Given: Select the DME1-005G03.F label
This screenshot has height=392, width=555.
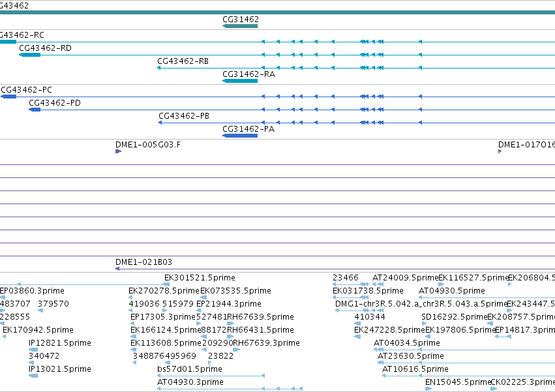Looking at the screenshot, I should tap(148, 145).
